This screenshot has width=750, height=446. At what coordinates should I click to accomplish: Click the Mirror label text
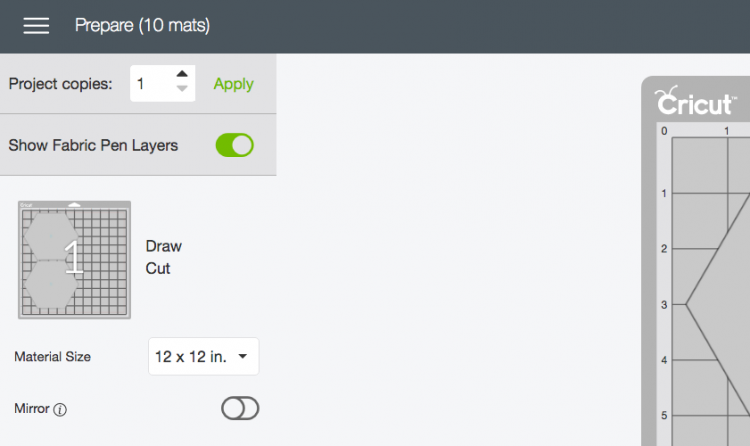pyautogui.click(x=32, y=409)
